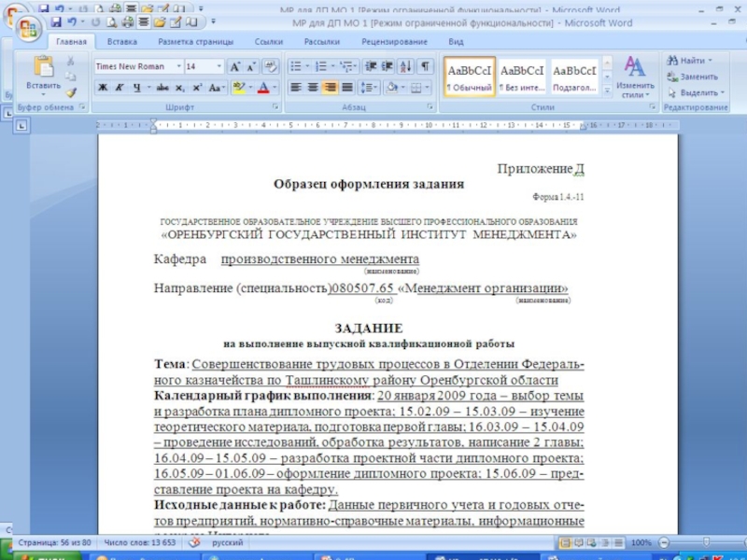Click the multilevel list icon

[346, 66]
